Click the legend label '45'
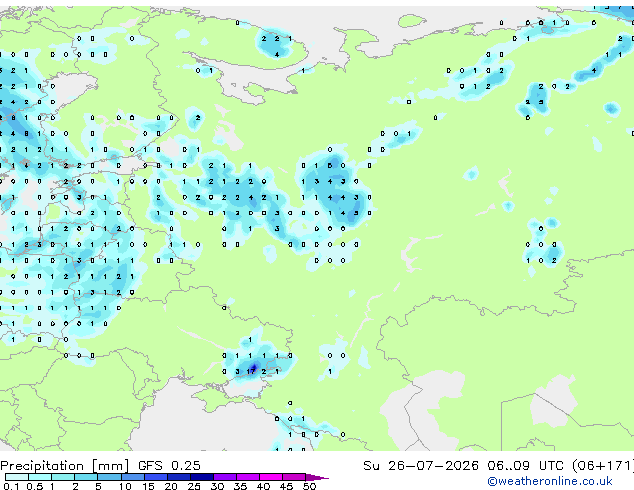634x490 pixels. click(286, 486)
